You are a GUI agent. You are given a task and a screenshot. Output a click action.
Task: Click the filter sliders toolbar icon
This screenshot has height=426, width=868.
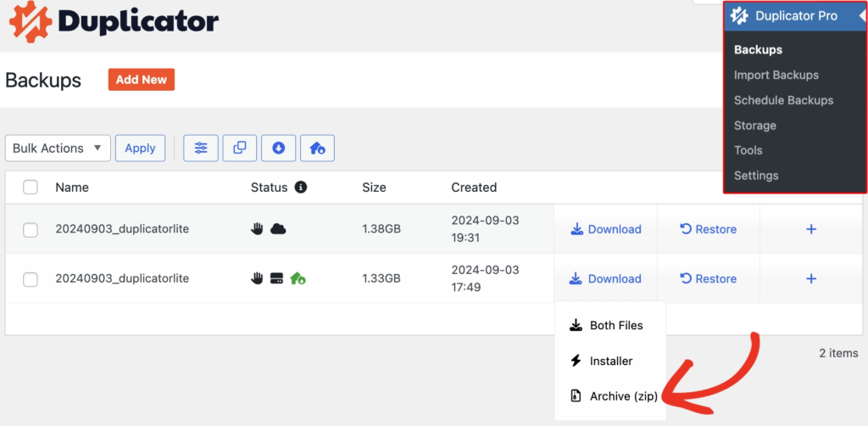pyautogui.click(x=201, y=148)
